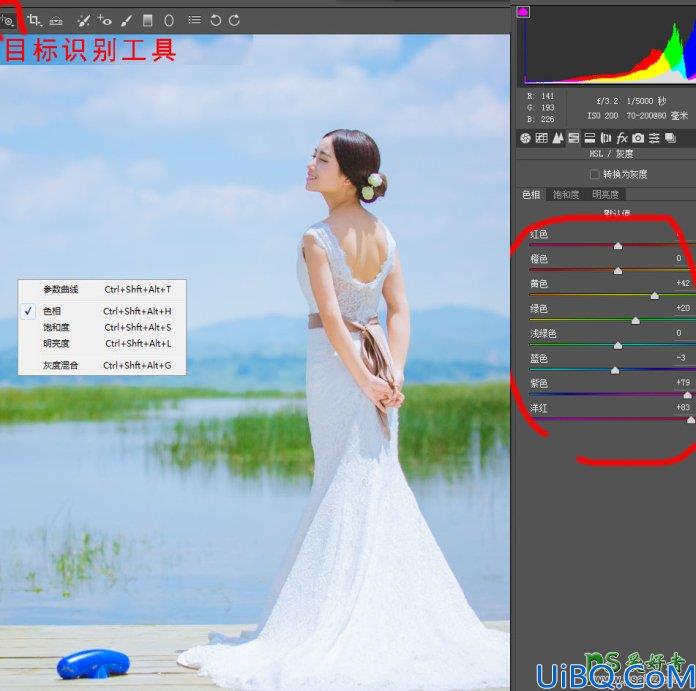Click the G: 193 readout
This screenshot has width=696, height=691.
coord(541,108)
